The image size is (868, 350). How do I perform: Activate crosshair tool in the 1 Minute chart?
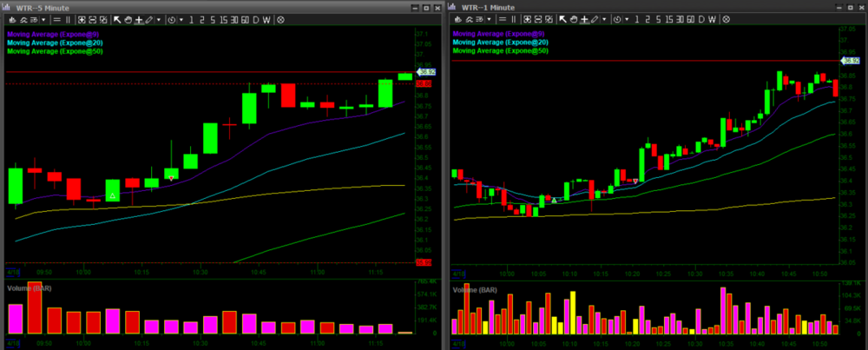pos(582,19)
